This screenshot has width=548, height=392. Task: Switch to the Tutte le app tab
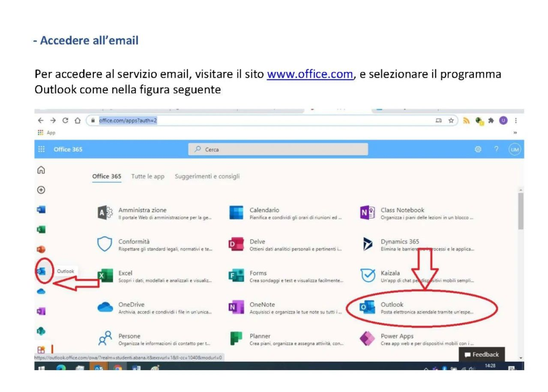[148, 176]
